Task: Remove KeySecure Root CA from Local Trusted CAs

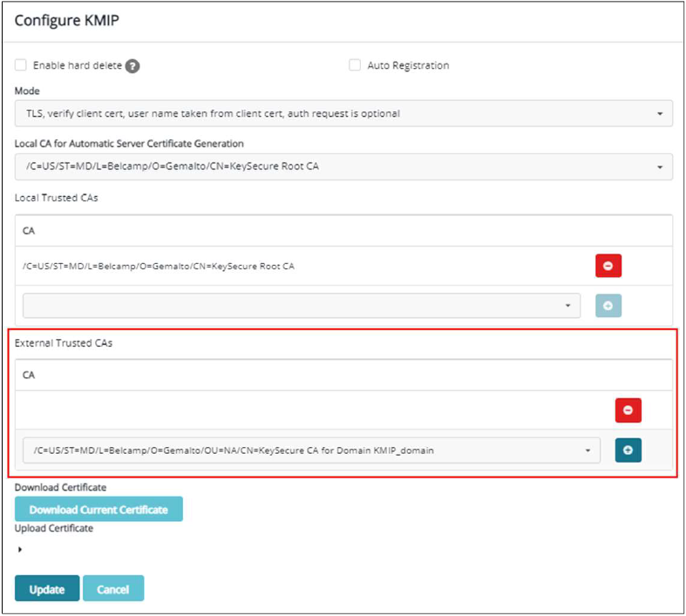Action: coord(608,266)
